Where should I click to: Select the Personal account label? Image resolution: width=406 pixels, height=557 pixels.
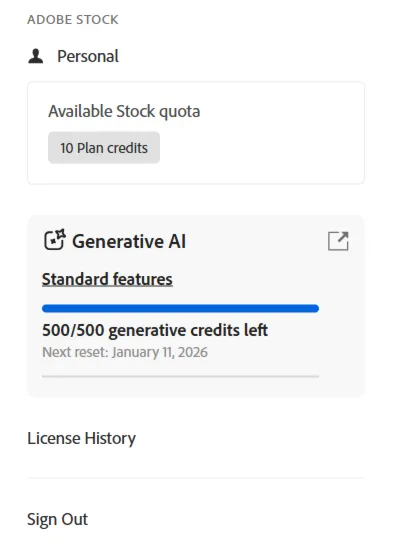tap(88, 56)
